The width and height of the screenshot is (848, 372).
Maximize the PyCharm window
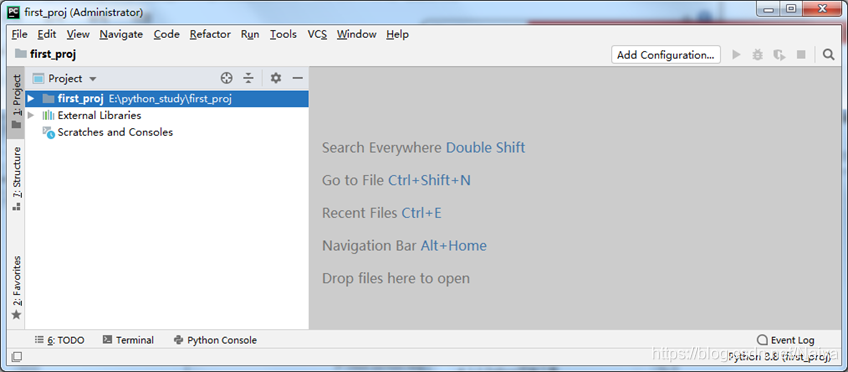point(791,9)
